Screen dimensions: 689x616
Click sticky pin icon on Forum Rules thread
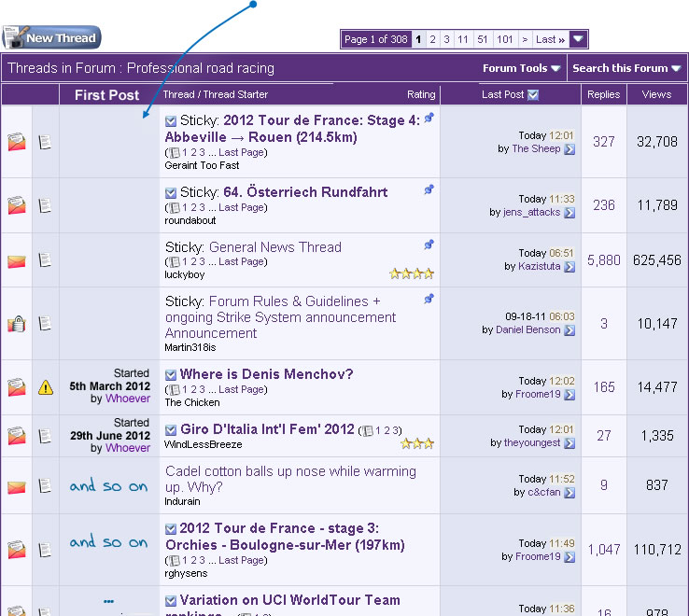[429, 299]
